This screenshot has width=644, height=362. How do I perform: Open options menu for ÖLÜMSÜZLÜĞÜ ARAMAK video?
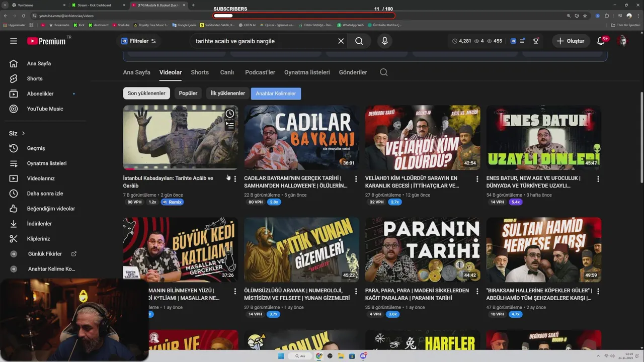point(356,292)
